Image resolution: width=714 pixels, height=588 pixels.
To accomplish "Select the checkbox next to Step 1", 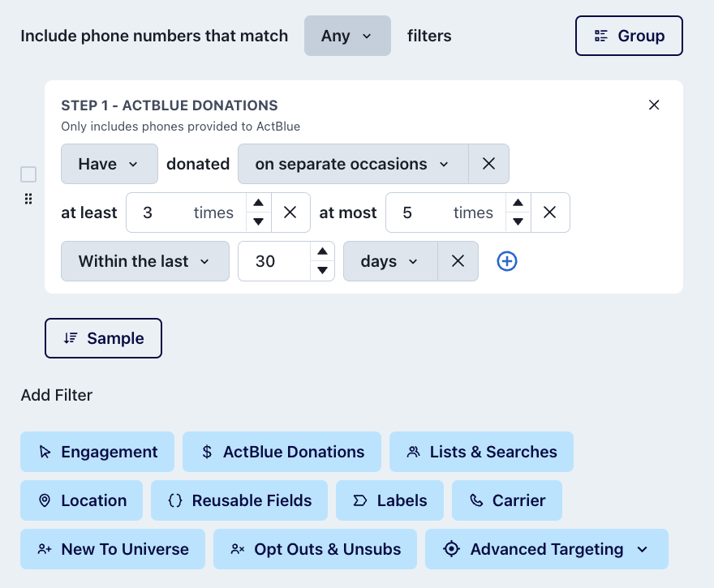I will (x=28, y=174).
